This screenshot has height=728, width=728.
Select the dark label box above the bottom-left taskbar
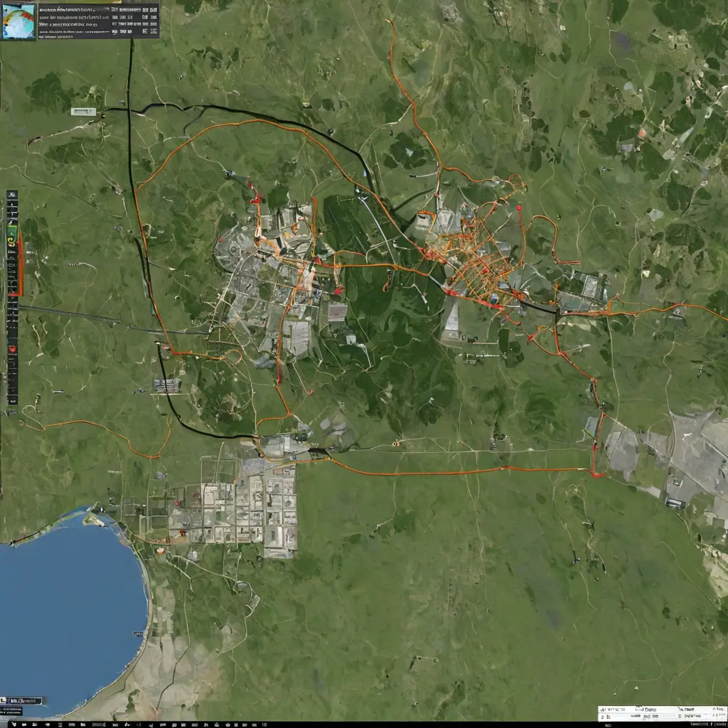(21, 701)
